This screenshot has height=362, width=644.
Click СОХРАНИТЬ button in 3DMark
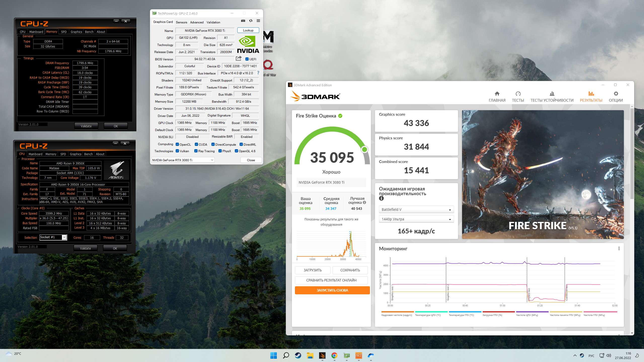350,270
